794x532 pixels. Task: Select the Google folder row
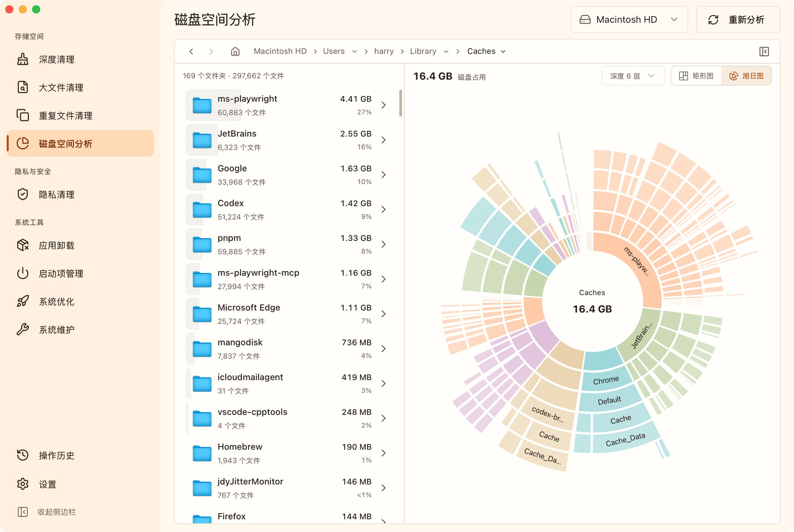pos(288,175)
